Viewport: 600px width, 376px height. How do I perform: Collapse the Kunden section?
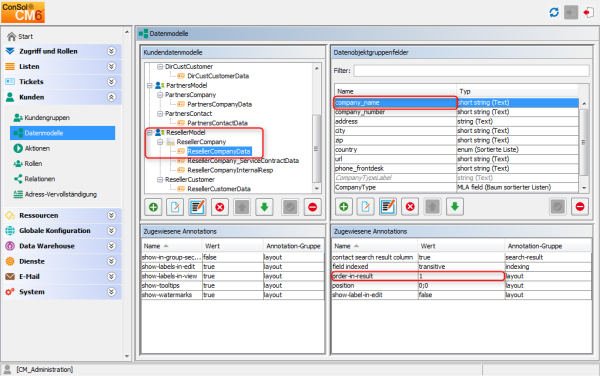[x=111, y=97]
